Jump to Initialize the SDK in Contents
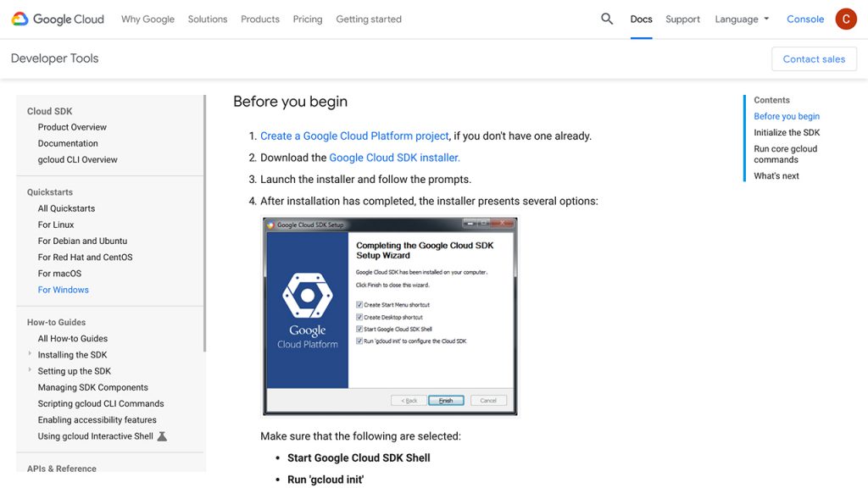Image resolution: width=868 pixels, height=488 pixels. coord(787,133)
